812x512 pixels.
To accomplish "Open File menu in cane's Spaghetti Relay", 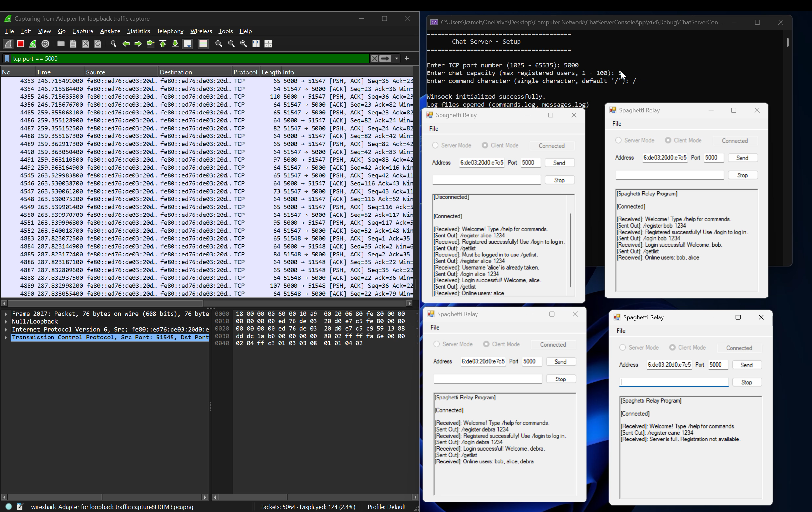I will [x=621, y=331].
